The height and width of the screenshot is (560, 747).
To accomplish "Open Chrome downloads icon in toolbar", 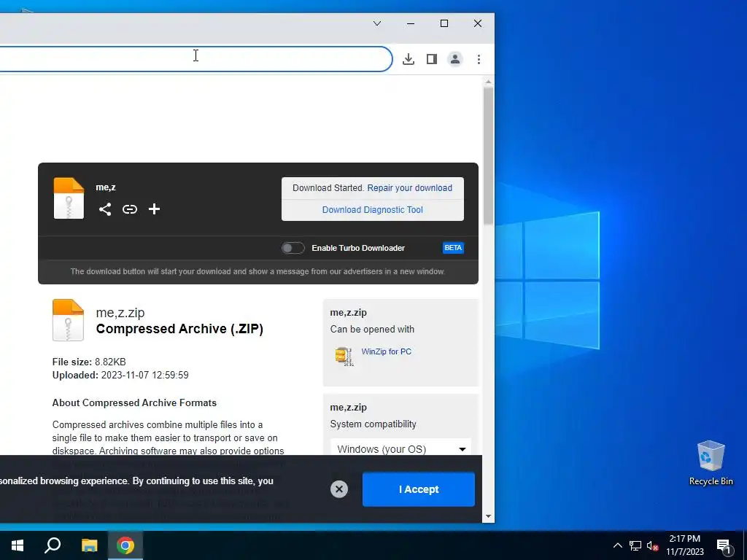I will [x=409, y=59].
